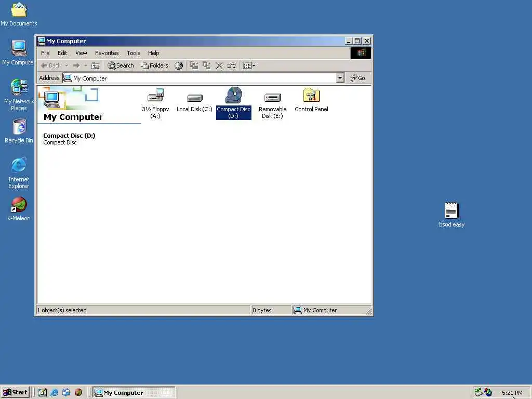
Task: Open the Views dropdown button
Action: [249, 66]
